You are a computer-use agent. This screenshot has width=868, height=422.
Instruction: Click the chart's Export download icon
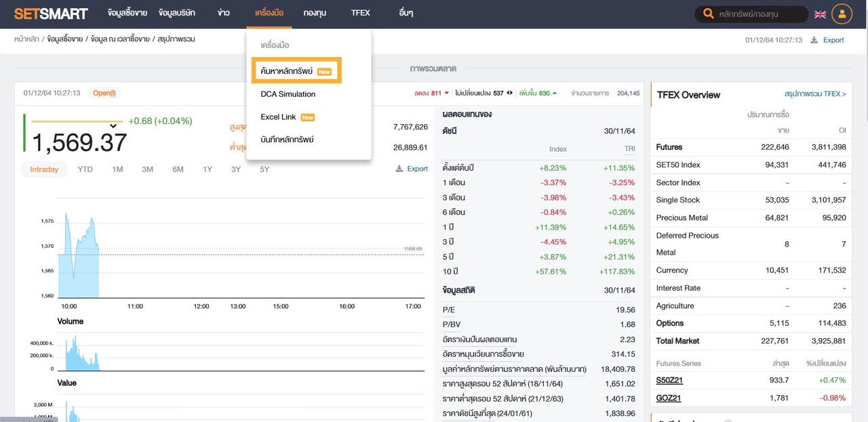pos(399,169)
